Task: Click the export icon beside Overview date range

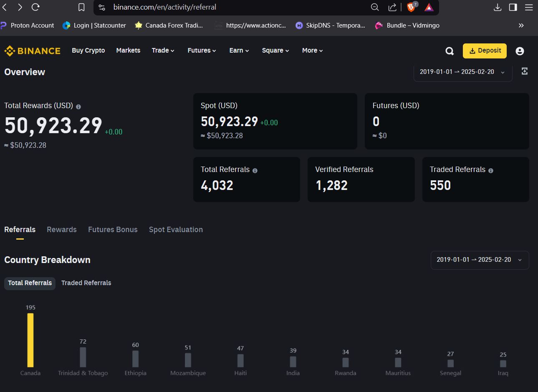Action: 525,71
